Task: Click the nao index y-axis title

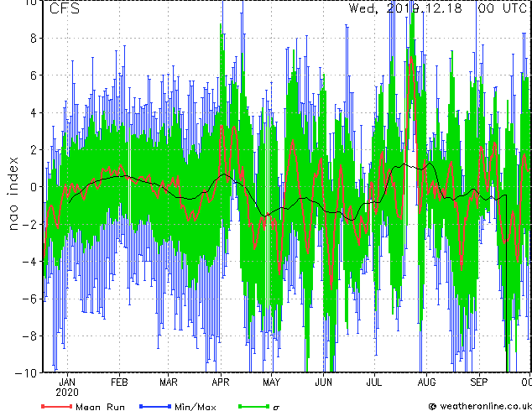Action: click(x=13, y=193)
